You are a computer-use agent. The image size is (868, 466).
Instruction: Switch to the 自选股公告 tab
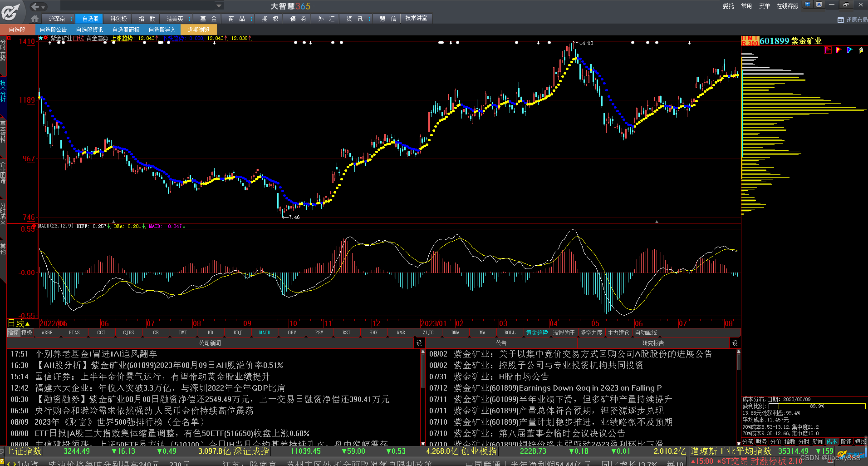[x=53, y=30]
